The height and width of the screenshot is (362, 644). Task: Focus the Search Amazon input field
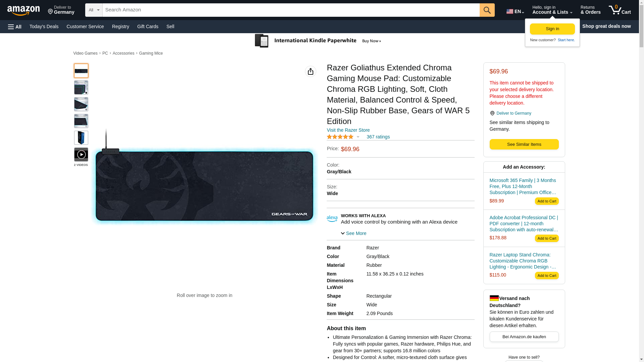coord(291,10)
